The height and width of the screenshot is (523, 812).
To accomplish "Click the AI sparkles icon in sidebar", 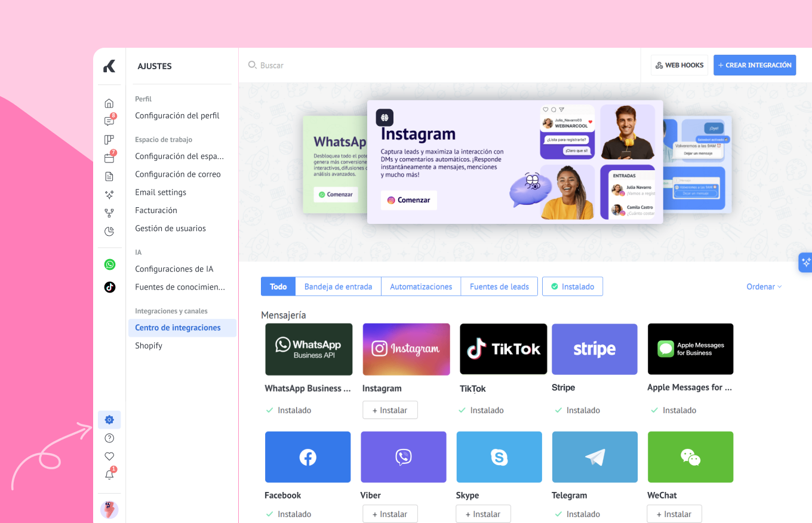I will point(109,195).
